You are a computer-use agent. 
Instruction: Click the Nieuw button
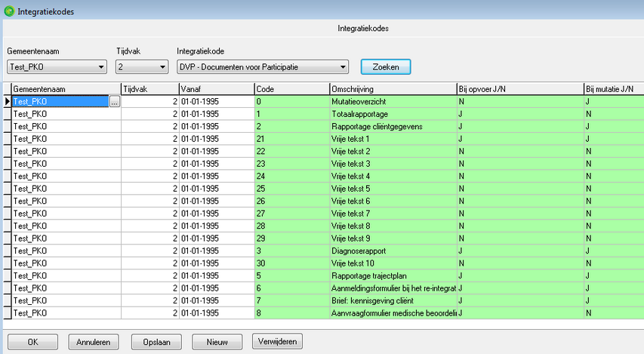click(x=217, y=342)
